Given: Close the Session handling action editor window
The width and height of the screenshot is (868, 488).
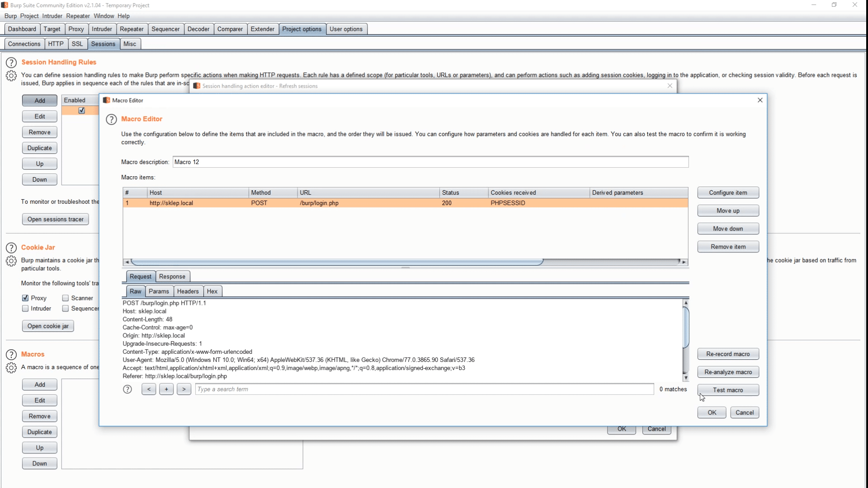Looking at the screenshot, I should (670, 86).
